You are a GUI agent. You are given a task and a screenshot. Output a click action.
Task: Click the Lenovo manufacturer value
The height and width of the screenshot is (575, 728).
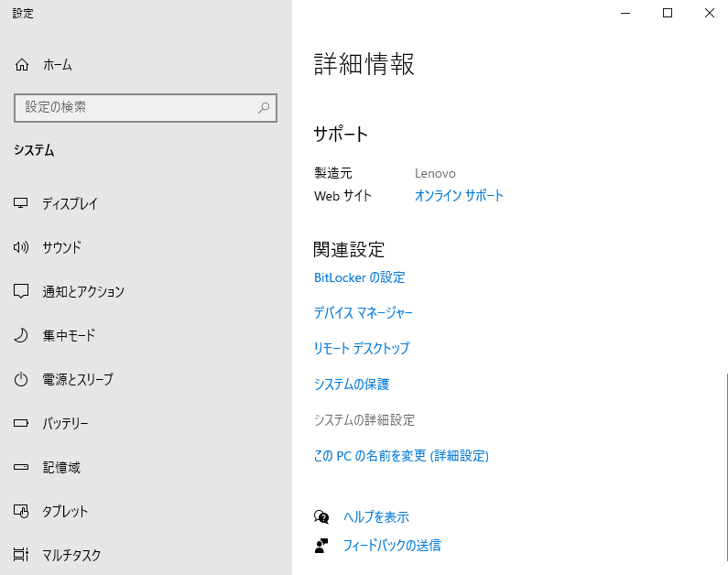pos(435,173)
